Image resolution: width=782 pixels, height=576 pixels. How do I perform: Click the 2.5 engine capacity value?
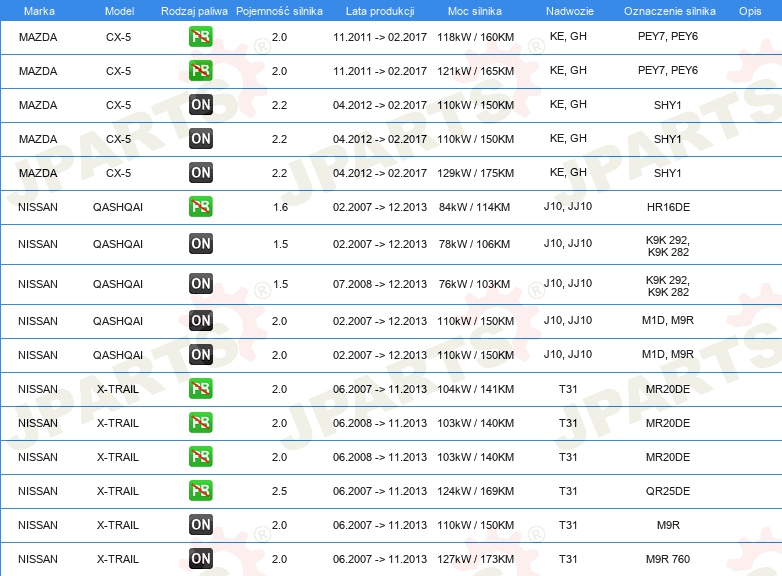(279, 491)
